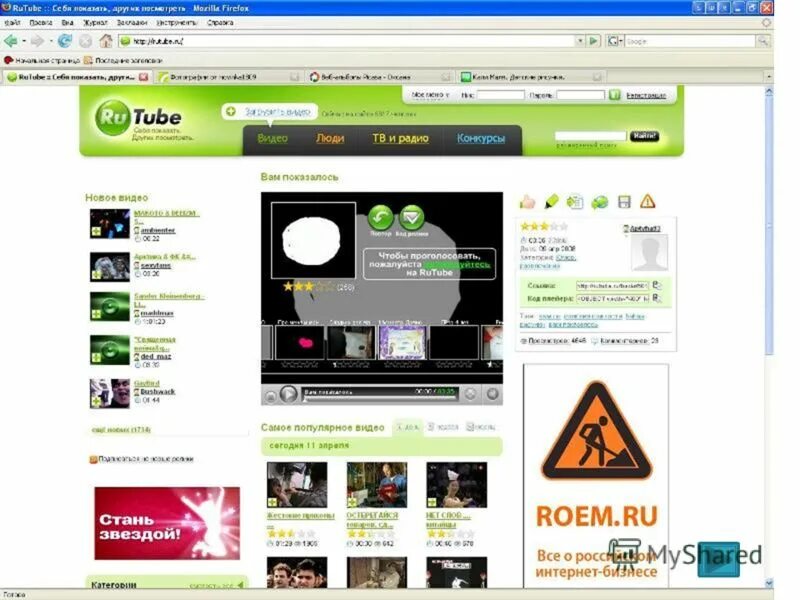800x600 pixels.
Task: Click the Стань звездой banner
Action: point(167,523)
